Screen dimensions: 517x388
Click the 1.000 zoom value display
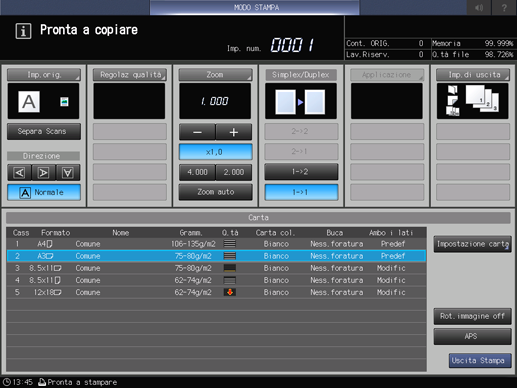coord(215,101)
